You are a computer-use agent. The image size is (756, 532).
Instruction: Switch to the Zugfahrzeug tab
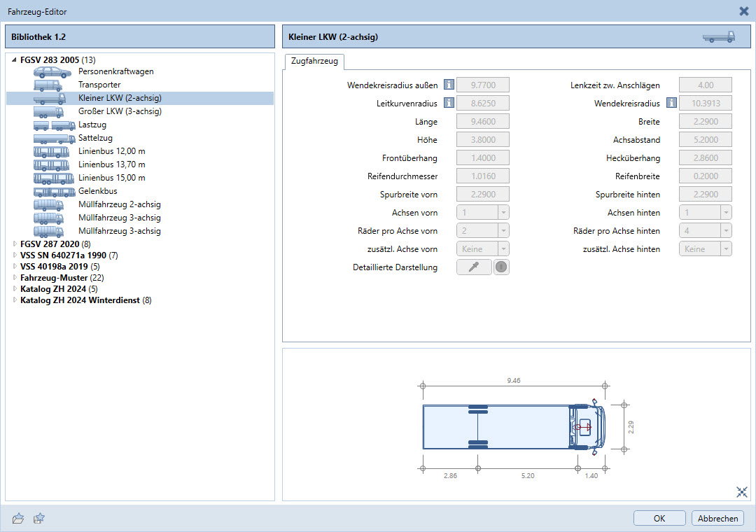click(x=314, y=62)
